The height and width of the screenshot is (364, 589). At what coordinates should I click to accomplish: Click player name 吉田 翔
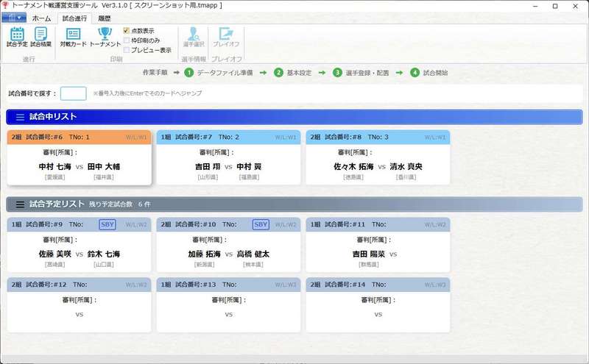208,167
